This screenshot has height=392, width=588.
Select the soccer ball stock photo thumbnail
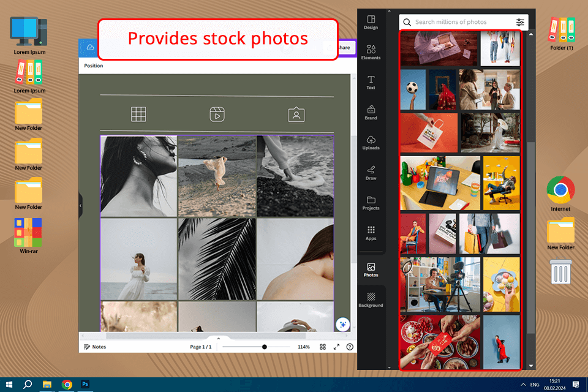[413, 89]
